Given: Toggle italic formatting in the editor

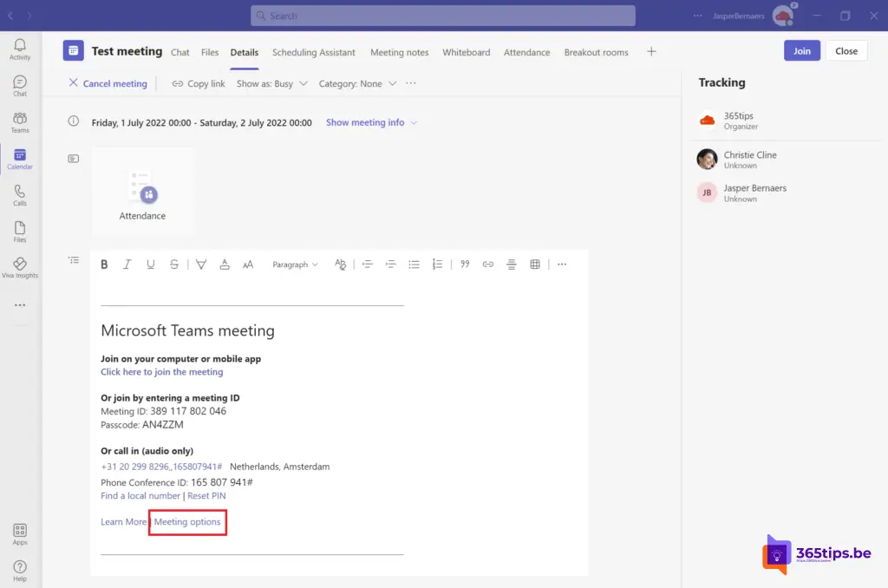Looking at the screenshot, I should point(127,265).
